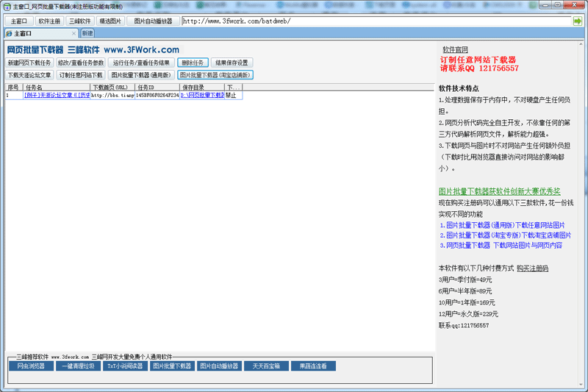Click the 删除任务 button
The width and height of the screenshot is (588, 392).
(193, 63)
